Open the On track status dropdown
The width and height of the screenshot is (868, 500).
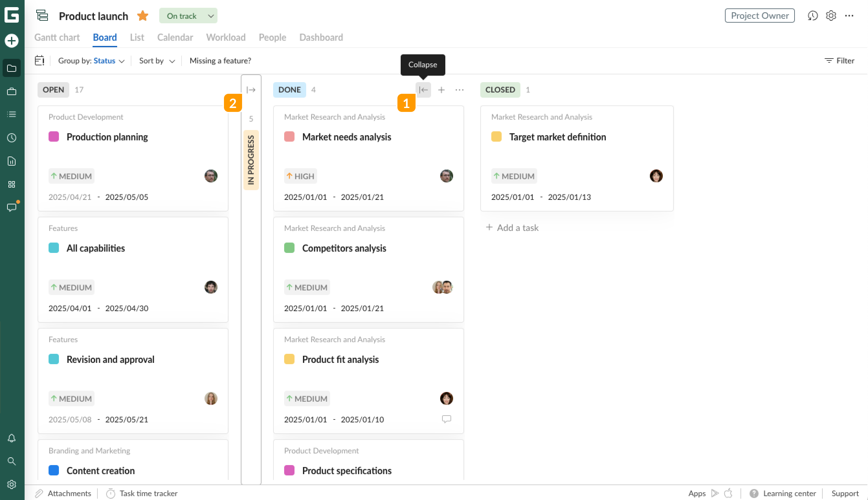tap(188, 16)
